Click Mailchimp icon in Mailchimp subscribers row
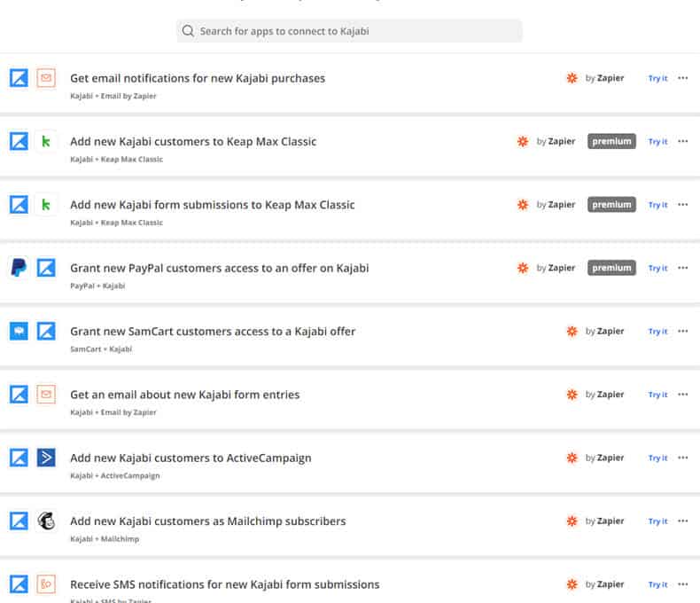 pyautogui.click(x=46, y=521)
